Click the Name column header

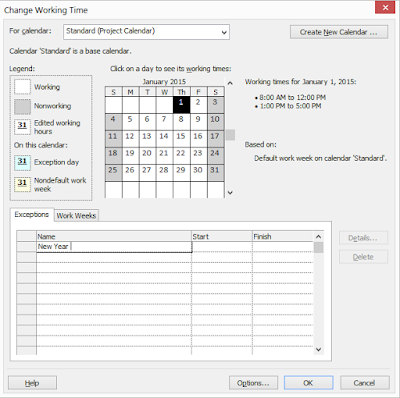coord(114,236)
